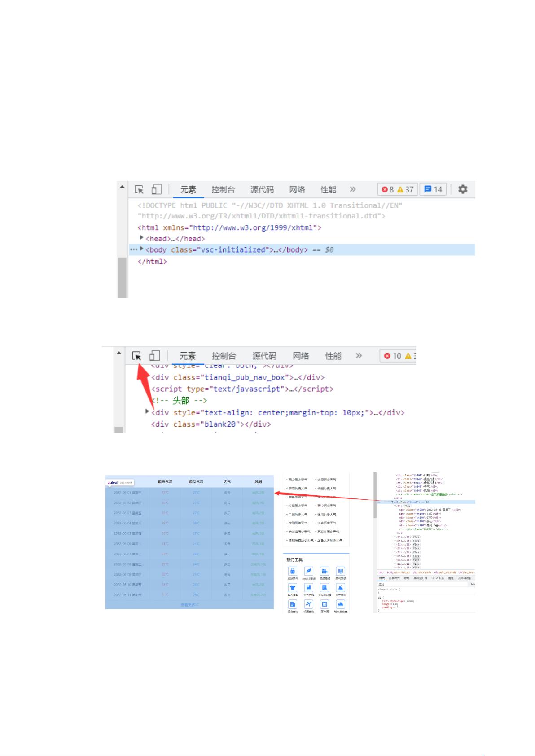The height and width of the screenshot is (756, 535).
Task: Click the 酒店查询 building icon
Action: point(293,604)
